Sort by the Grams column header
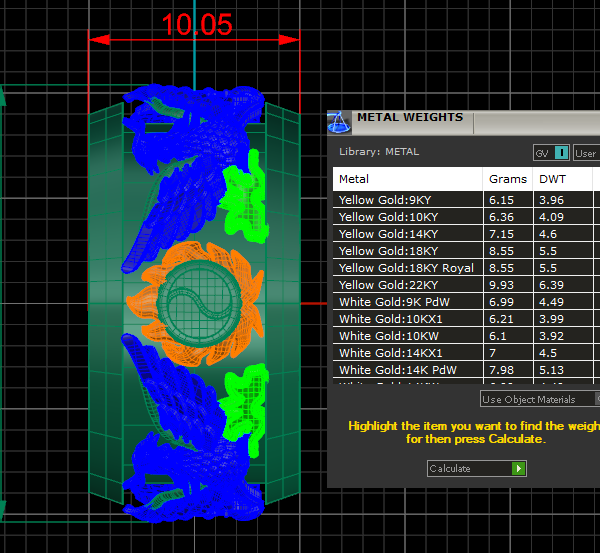The height and width of the screenshot is (553, 600). (507, 180)
